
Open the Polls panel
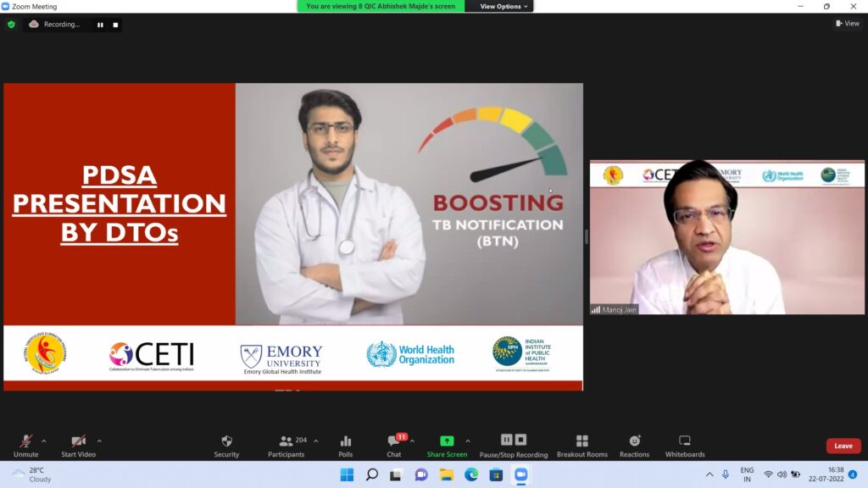pyautogui.click(x=345, y=445)
